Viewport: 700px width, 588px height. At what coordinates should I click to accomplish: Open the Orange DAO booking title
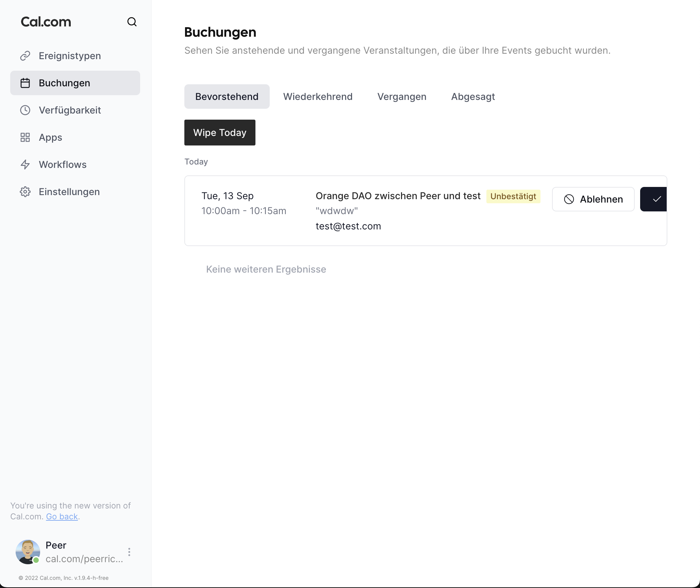point(398,196)
